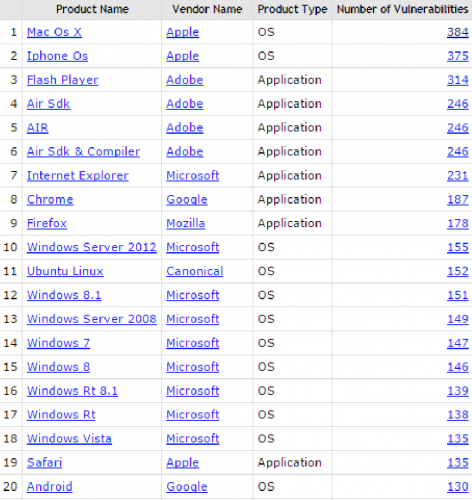Open the 146 vulnerabilities count link
The image size is (472, 500).
point(458,367)
